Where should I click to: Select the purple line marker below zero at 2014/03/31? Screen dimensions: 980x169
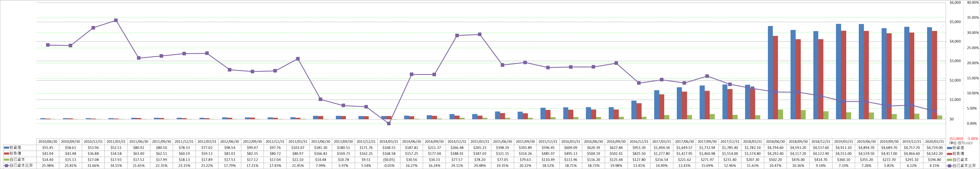click(388, 123)
